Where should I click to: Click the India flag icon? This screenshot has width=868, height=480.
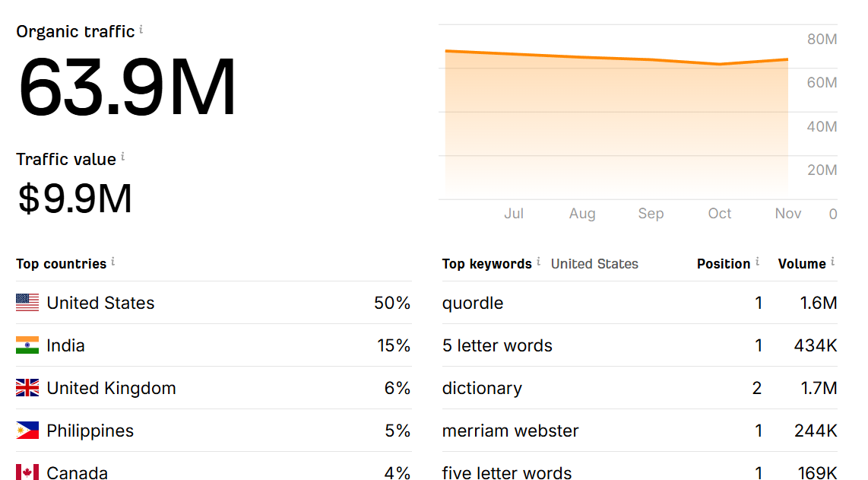tap(27, 345)
